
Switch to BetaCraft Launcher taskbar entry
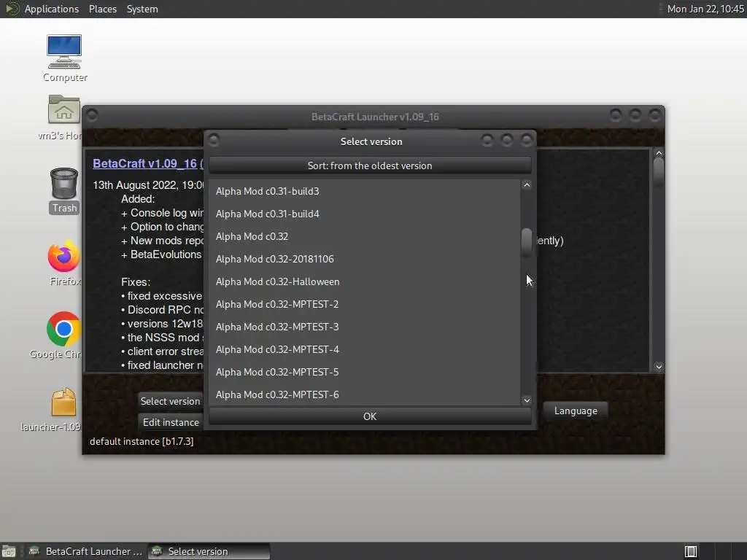(86, 551)
